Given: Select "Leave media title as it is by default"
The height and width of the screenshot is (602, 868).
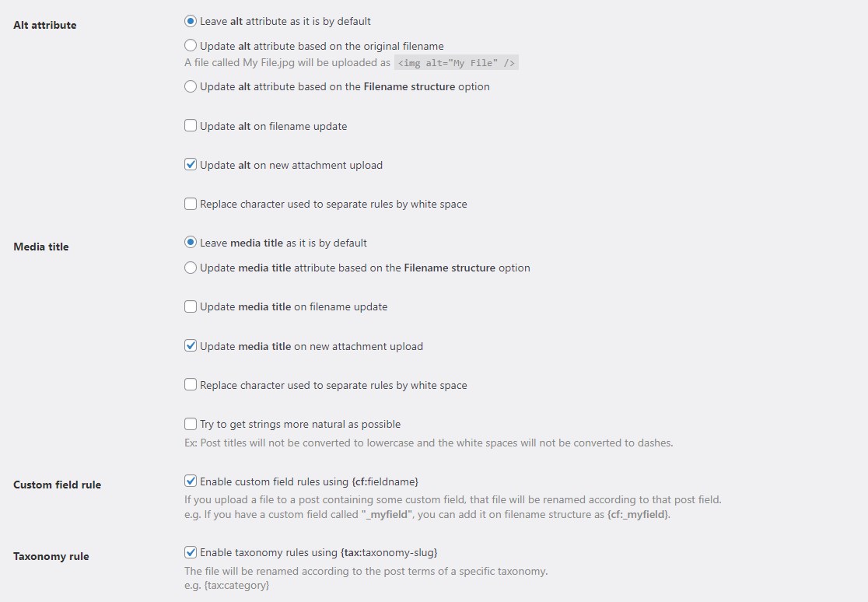Looking at the screenshot, I should (191, 243).
